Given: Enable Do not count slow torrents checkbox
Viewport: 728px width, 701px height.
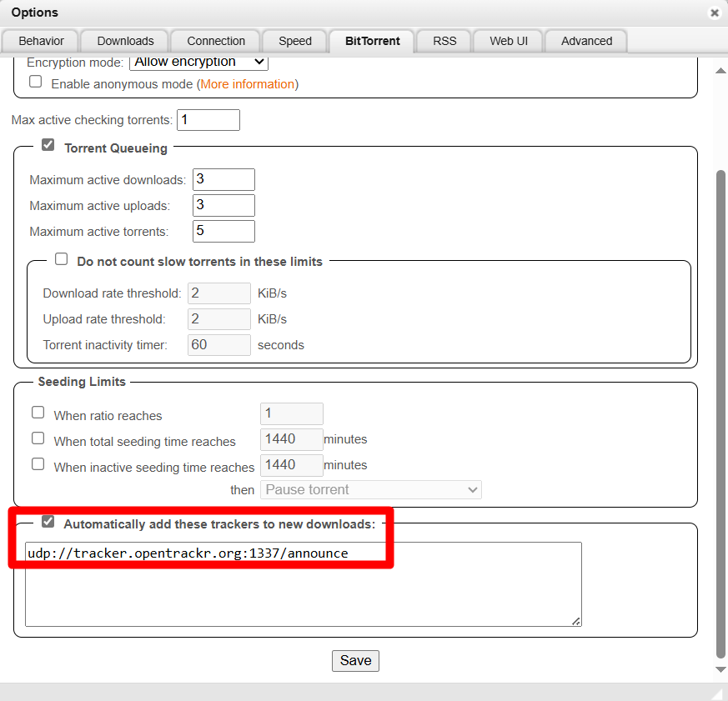Looking at the screenshot, I should pyautogui.click(x=61, y=259).
